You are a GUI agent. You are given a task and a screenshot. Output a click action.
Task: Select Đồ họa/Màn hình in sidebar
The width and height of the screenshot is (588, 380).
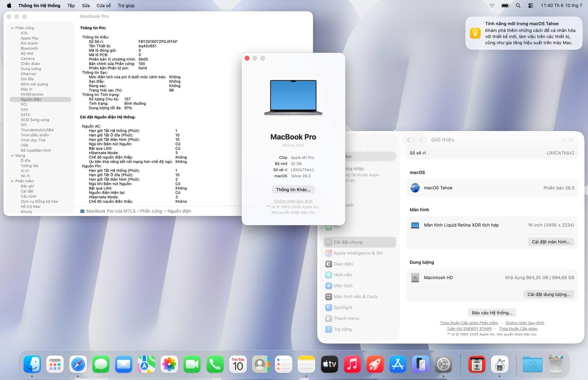[x=36, y=151]
